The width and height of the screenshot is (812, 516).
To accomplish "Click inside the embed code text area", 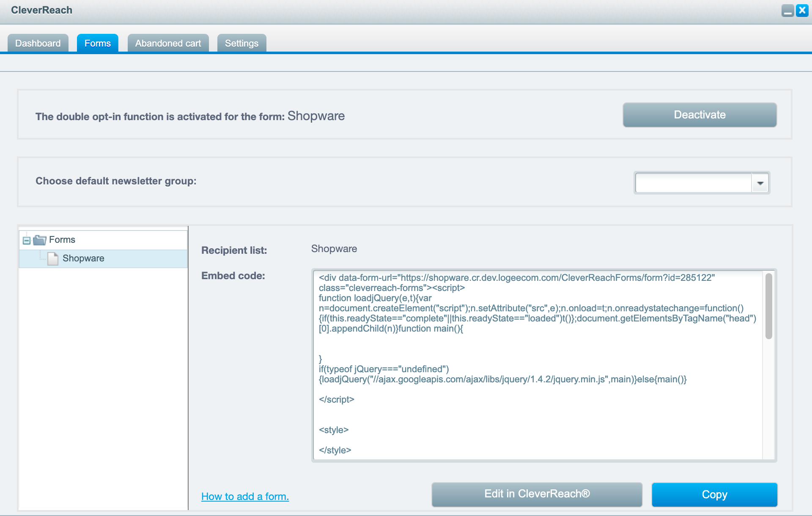I will pyautogui.click(x=537, y=414).
